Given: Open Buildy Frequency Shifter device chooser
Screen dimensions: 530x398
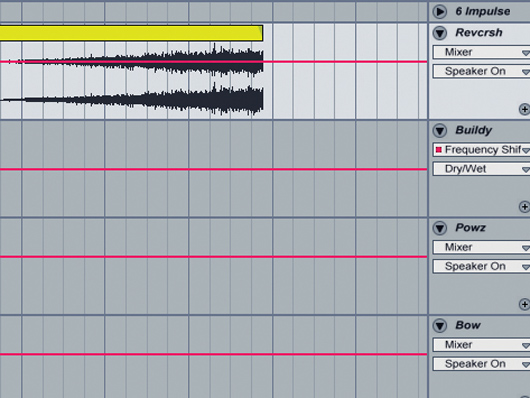Looking at the screenshot, I should [x=481, y=149].
